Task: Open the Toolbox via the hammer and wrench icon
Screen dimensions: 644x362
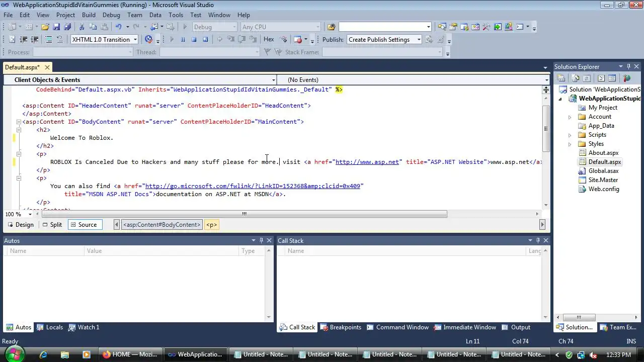Action: (486, 27)
